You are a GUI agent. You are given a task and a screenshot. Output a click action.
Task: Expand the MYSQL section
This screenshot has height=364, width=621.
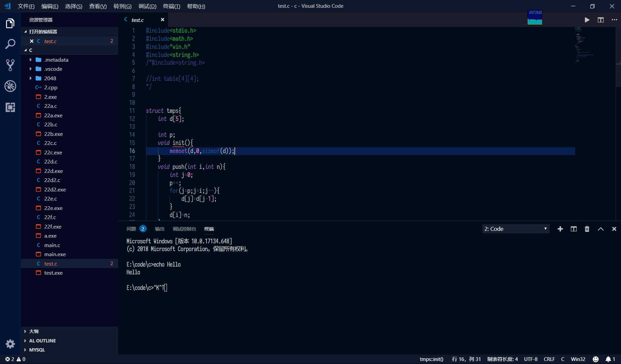[37, 350]
